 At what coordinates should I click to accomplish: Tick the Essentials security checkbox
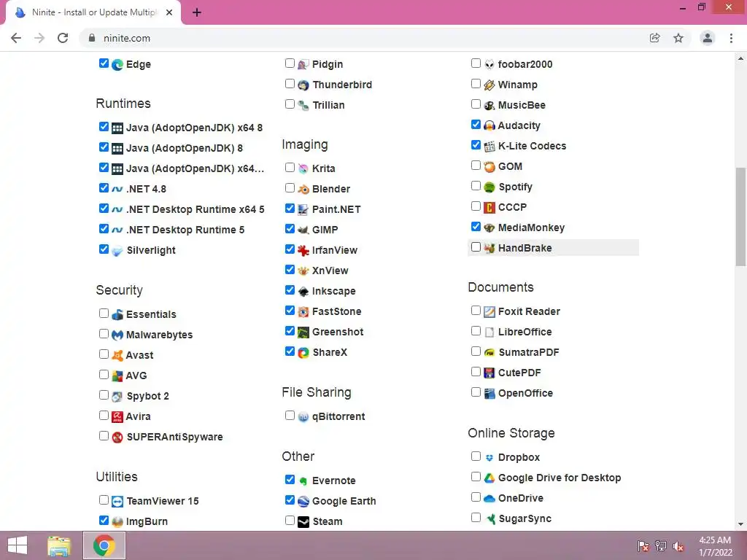[x=104, y=313]
